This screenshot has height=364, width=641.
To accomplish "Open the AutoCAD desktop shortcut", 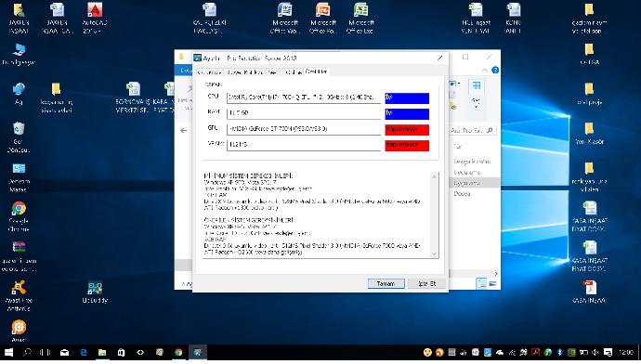I will point(95,18).
